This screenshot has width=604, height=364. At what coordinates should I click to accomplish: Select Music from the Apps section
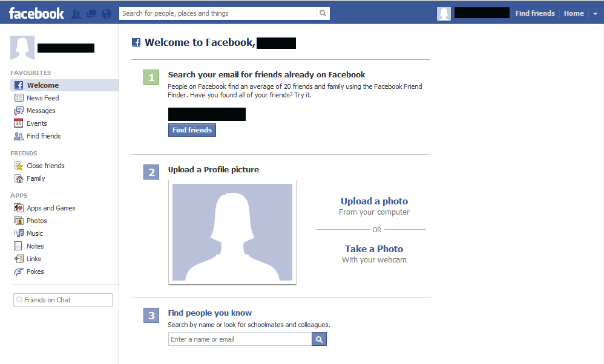34,233
